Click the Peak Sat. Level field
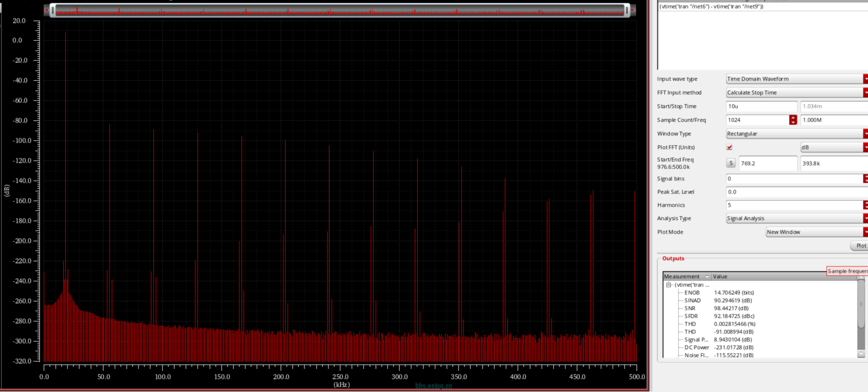Image resolution: width=868 pixels, height=392 pixels. coord(796,192)
